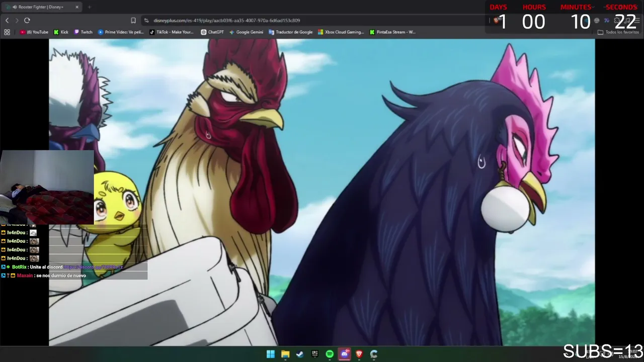Click Maxain's chat message 'se nos durmio de nuevo'

pyautogui.click(x=61, y=276)
